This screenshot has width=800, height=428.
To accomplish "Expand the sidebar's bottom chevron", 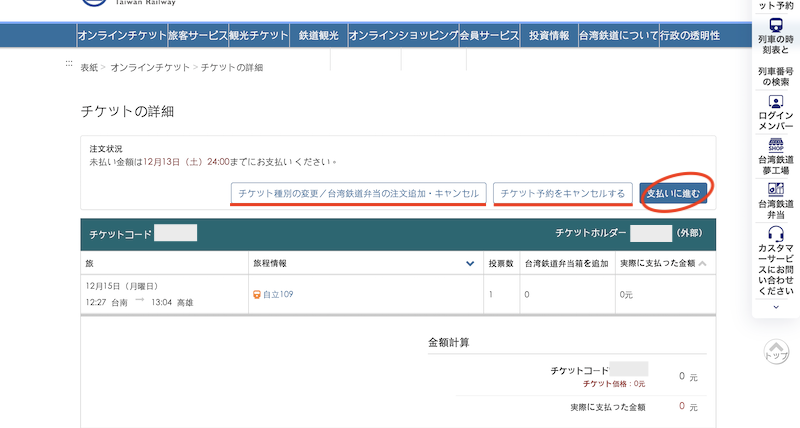I will [775, 308].
